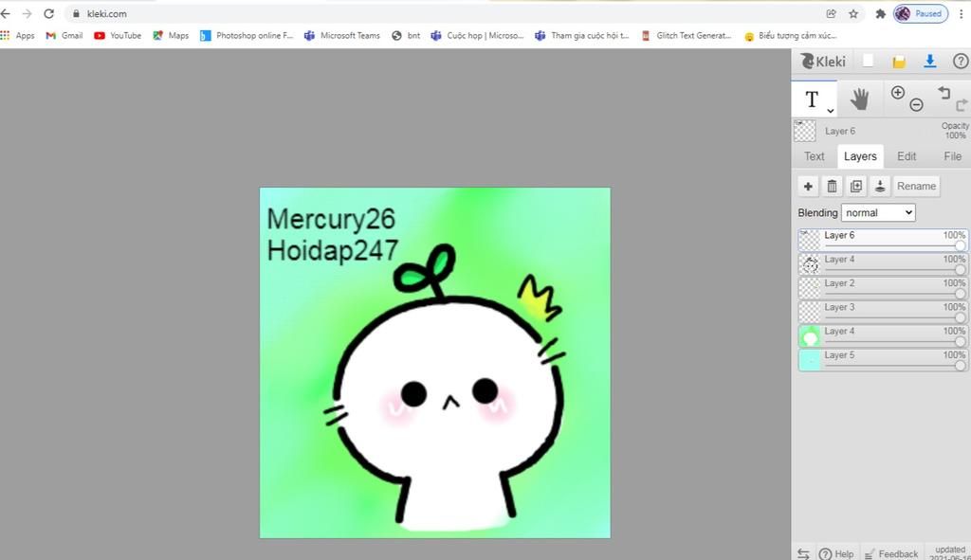Add a new layer with plus button
The height and width of the screenshot is (560, 971).
(x=808, y=187)
